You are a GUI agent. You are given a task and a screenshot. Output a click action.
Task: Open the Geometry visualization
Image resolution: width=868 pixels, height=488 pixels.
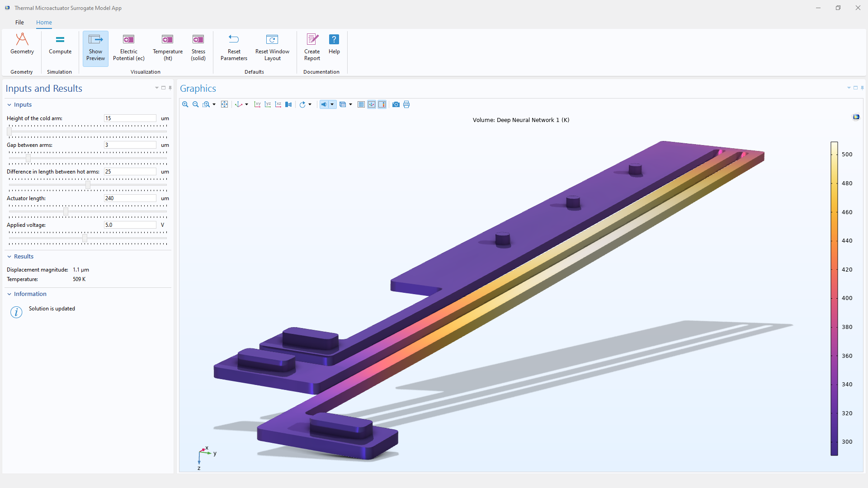click(x=22, y=45)
